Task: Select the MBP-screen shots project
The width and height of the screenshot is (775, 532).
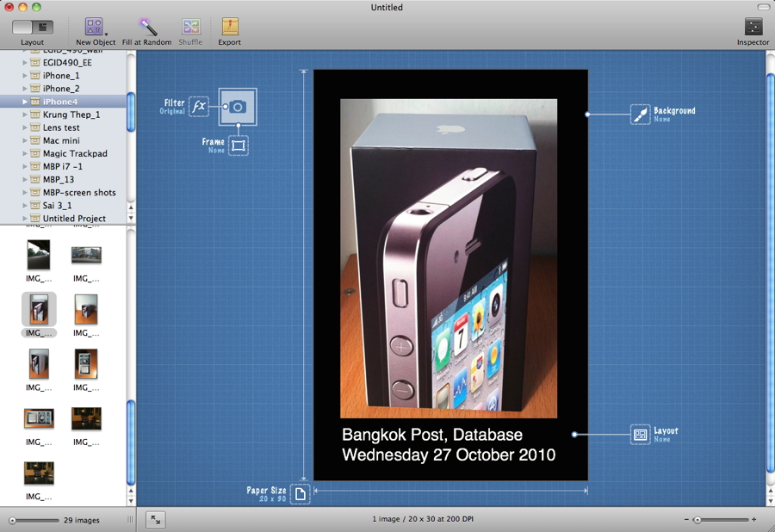Action: [63, 193]
